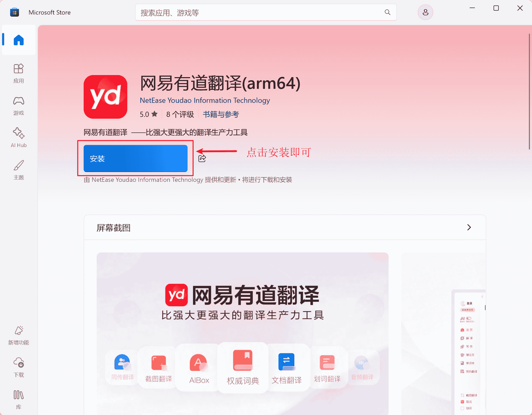Open the 8 个评级 ratings link

tap(180, 114)
